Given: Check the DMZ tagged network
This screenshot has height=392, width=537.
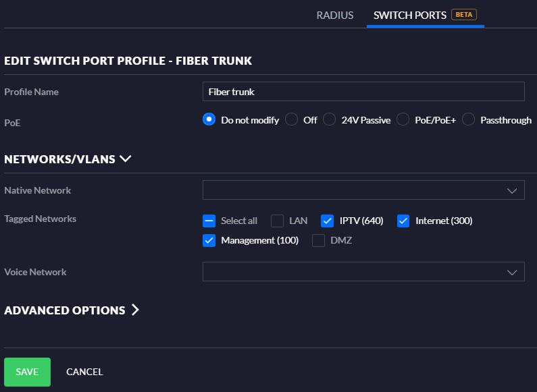Looking at the screenshot, I should 319,240.
